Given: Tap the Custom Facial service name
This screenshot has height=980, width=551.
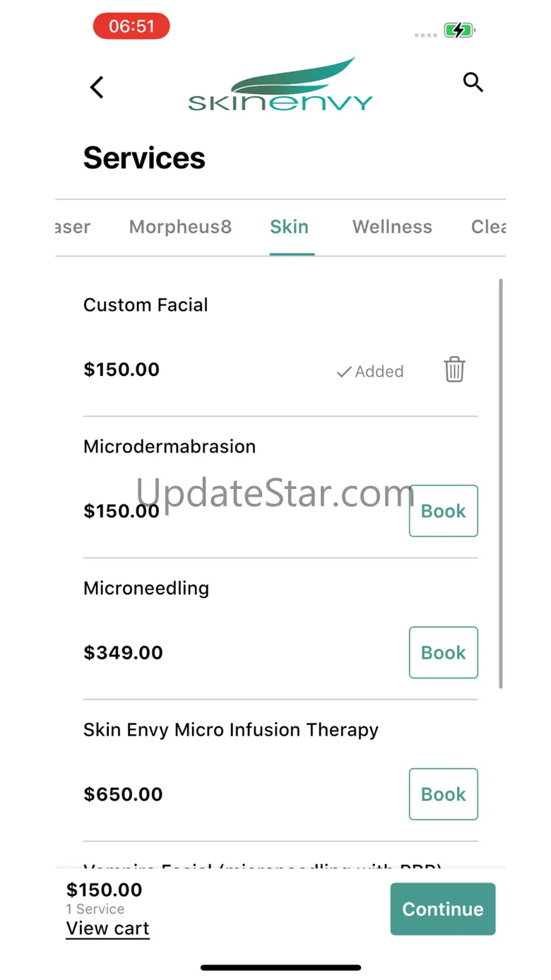Looking at the screenshot, I should [146, 305].
